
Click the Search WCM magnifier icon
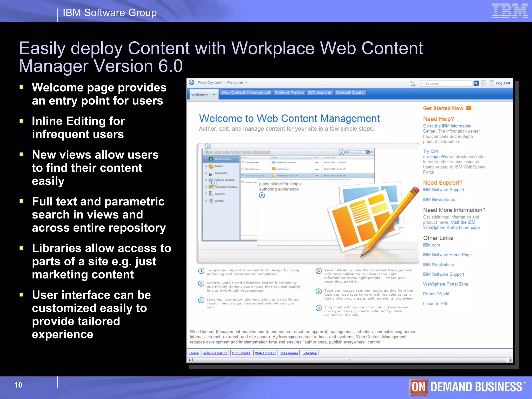[368, 152]
